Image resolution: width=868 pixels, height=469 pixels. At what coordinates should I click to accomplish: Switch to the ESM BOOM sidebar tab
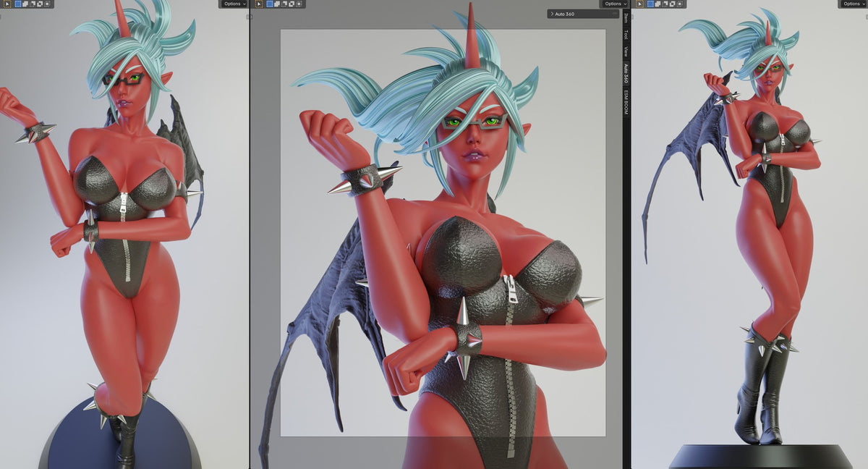tap(626, 102)
